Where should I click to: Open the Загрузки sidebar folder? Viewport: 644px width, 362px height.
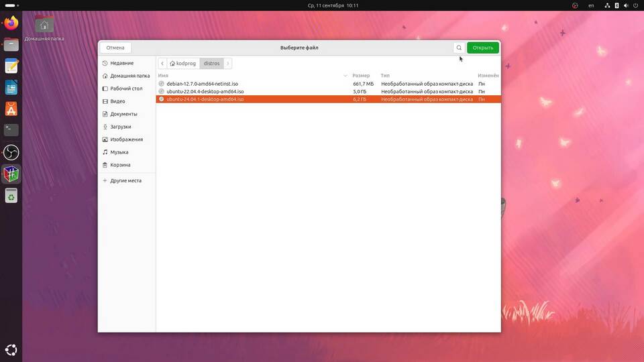pos(120,127)
